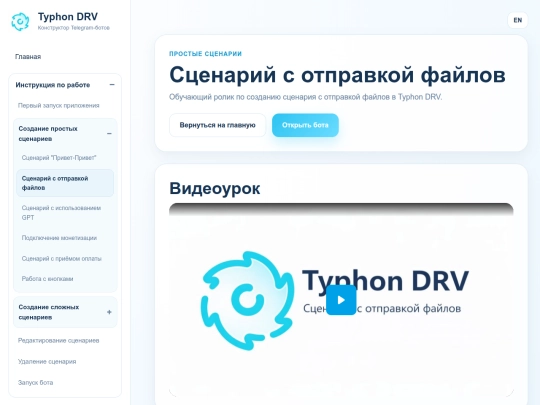
Task: Click the Typhon DRV sidebar title
Action: [x=68, y=17]
